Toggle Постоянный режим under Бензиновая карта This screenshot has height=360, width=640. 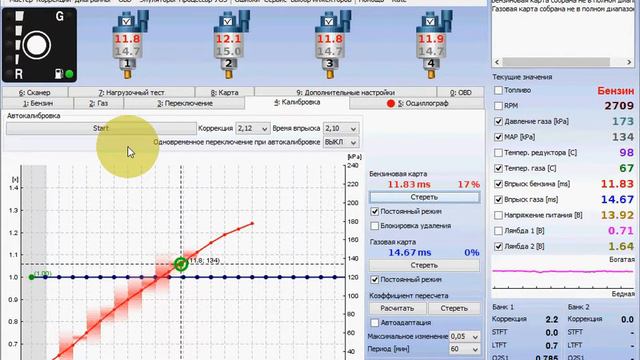point(375,211)
